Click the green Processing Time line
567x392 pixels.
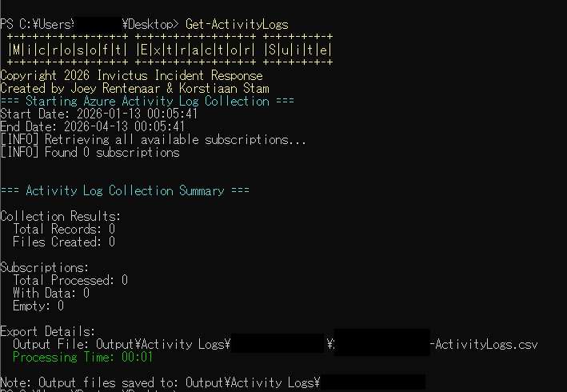(83, 357)
